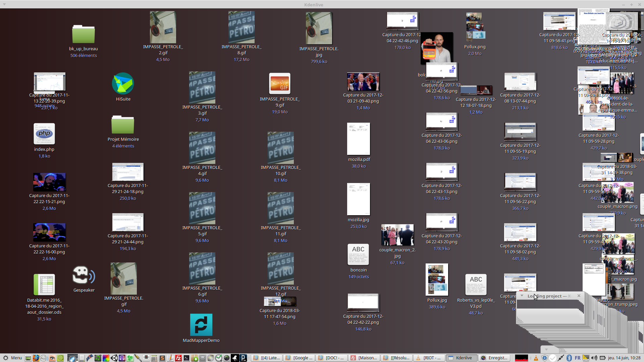Viewport: 644px width, 362px height.
Task: Open the HiSuite desktop icon
Action: pos(123,83)
